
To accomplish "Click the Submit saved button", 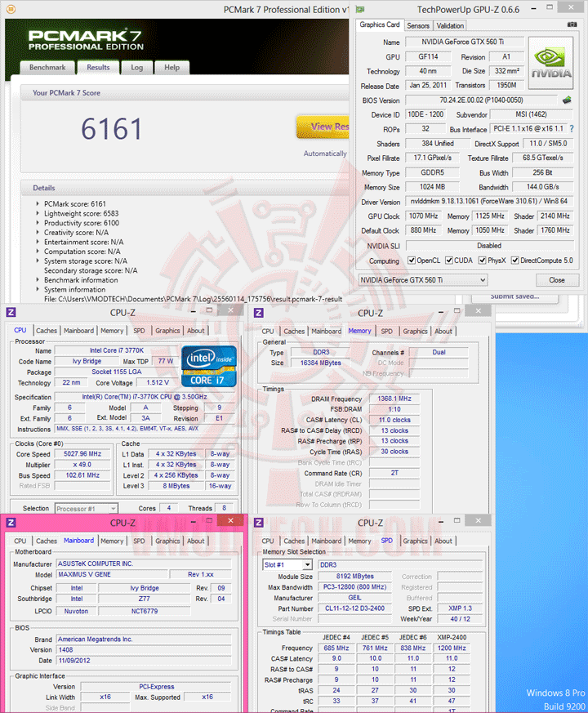I will pos(514,296).
